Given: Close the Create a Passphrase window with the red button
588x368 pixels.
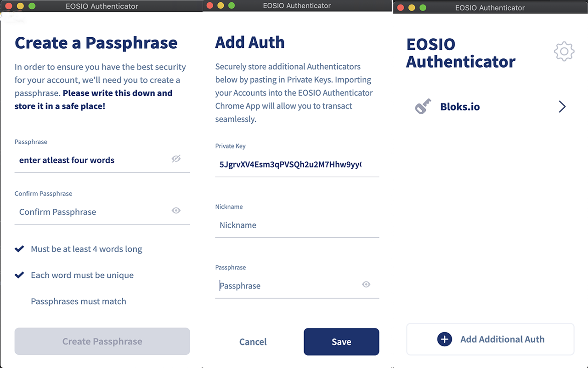Looking at the screenshot, I should pyautogui.click(x=8, y=6).
